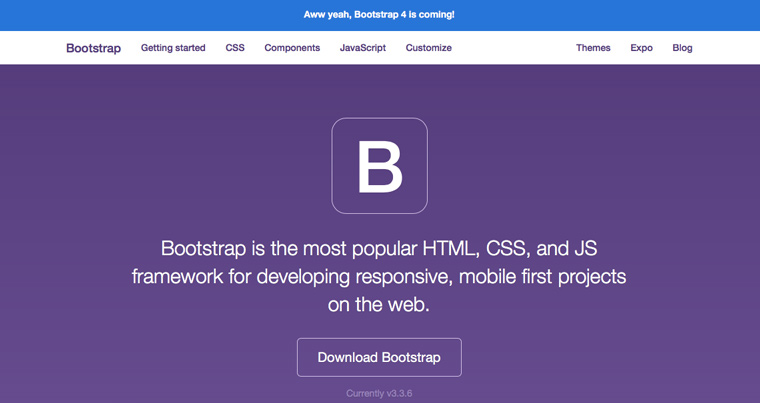This screenshot has height=403, width=760.
Task: Click the Download Bootstrap button
Action: point(379,357)
